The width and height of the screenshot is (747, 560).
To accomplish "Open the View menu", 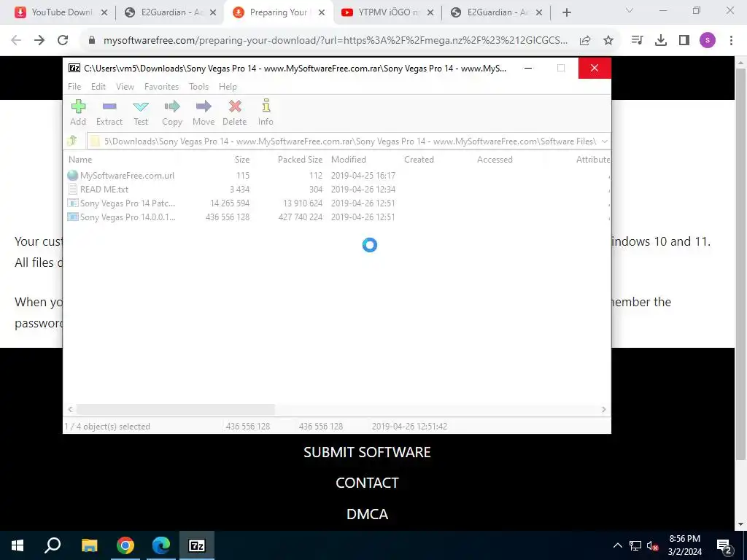I will (x=125, y=87).
